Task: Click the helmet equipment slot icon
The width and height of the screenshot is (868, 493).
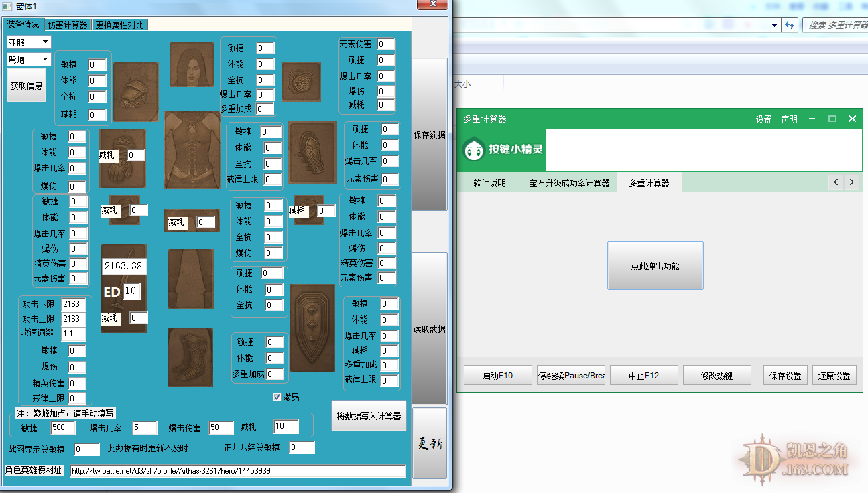Action: pos(135,91)
